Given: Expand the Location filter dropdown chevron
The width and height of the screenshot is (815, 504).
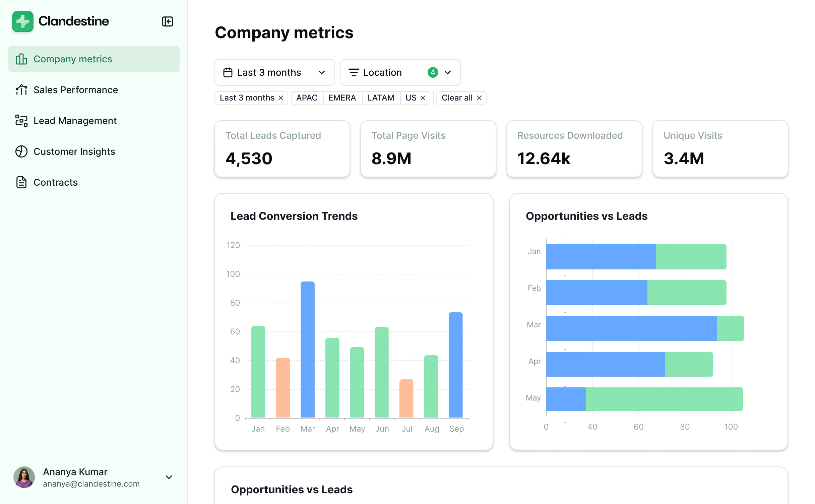Looking at the screenshot, I should tap(448, 72).
